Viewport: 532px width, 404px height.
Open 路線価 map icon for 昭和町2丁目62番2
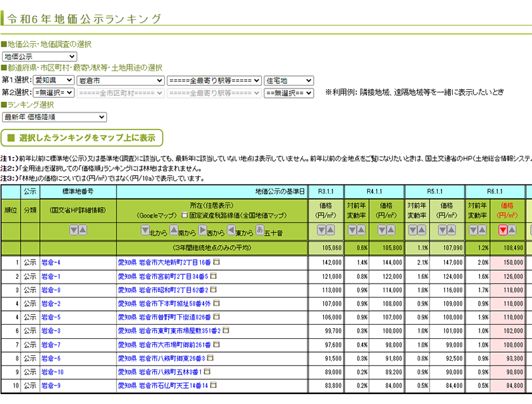(x=213, y=290)
